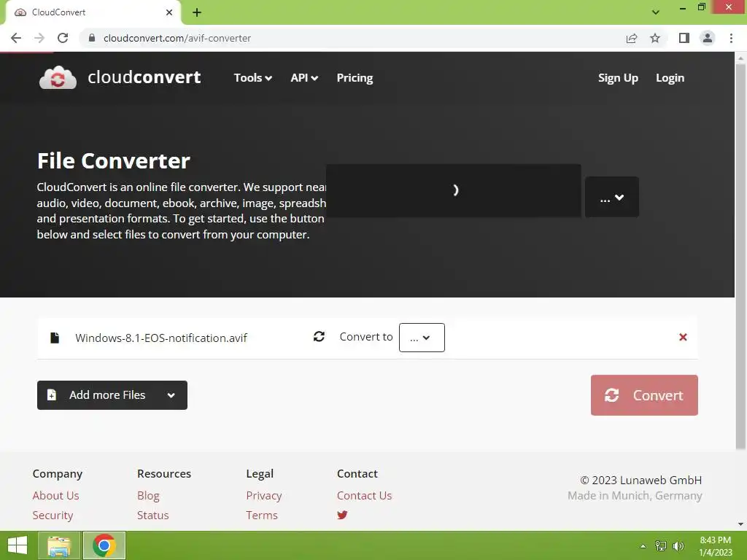The image size is (747, 560).
Task: Click the padlock site info icon
Action: 92,38
